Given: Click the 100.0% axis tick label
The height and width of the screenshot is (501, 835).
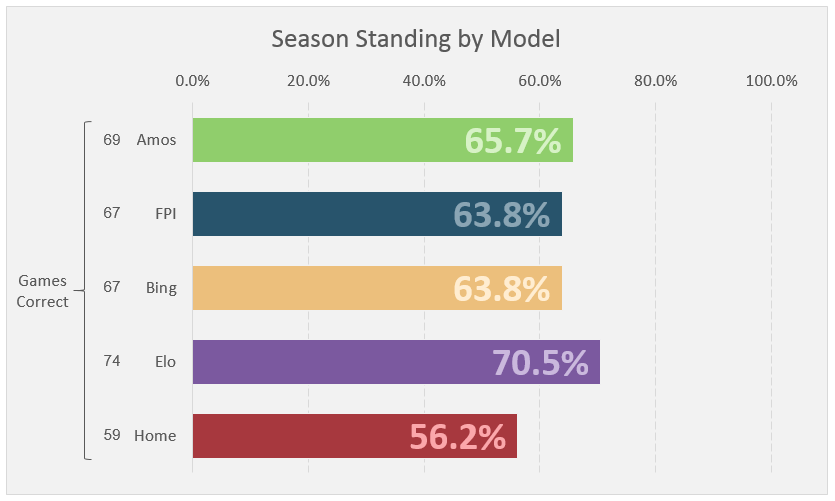Looking at the screenshot, I should coord(772,81).
